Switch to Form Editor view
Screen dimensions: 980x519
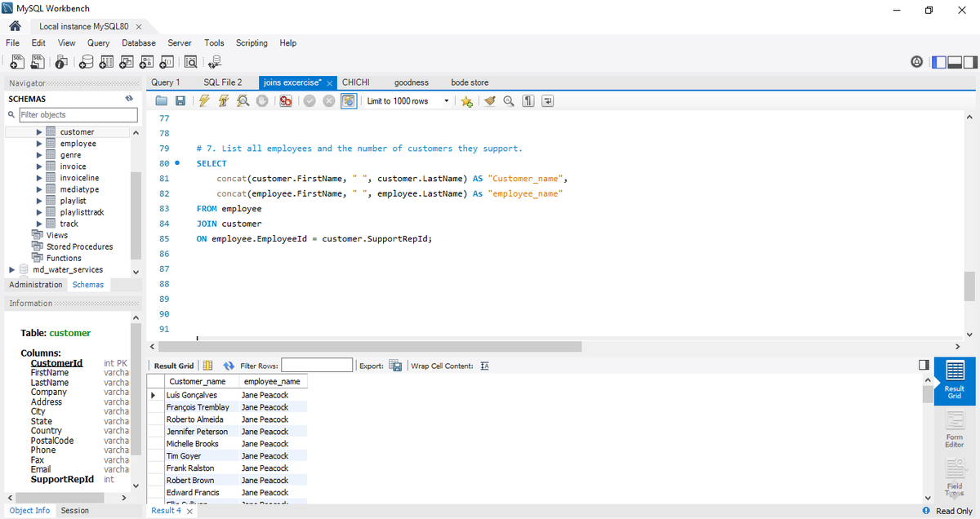point(955,429)
